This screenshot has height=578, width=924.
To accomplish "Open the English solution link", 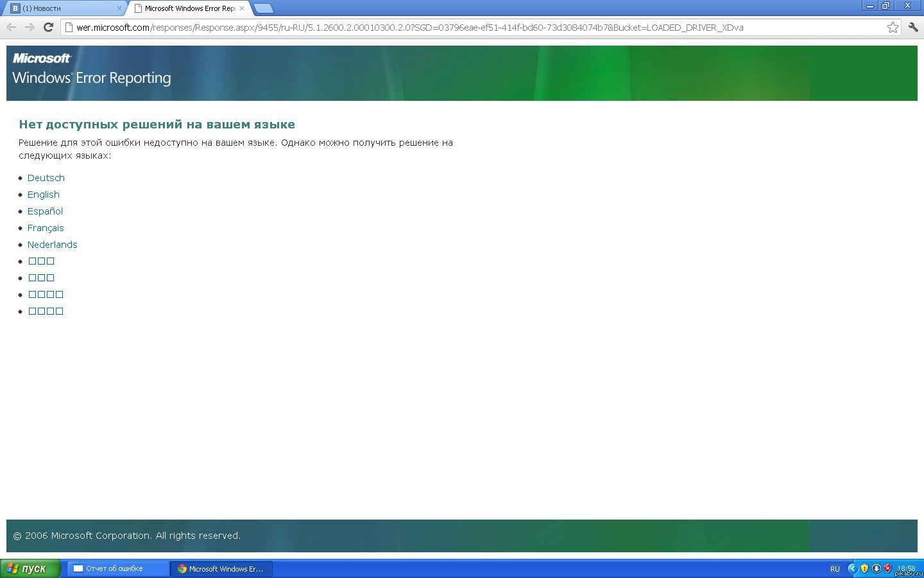I will coord(44,195).
